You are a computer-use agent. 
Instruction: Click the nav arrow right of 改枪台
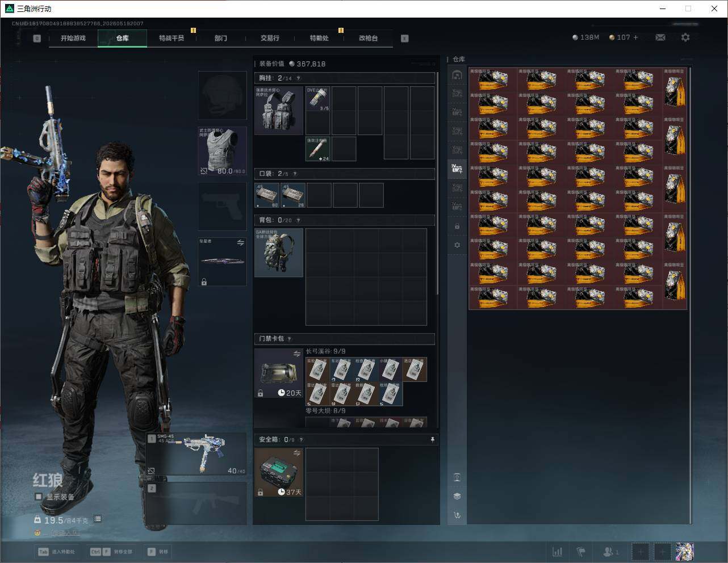click(405, 38)
